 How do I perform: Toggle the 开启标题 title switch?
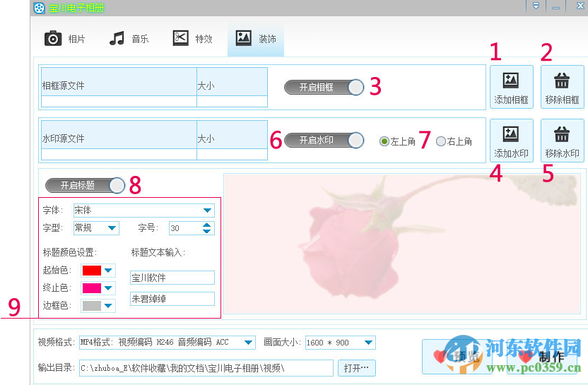[85, 186]
